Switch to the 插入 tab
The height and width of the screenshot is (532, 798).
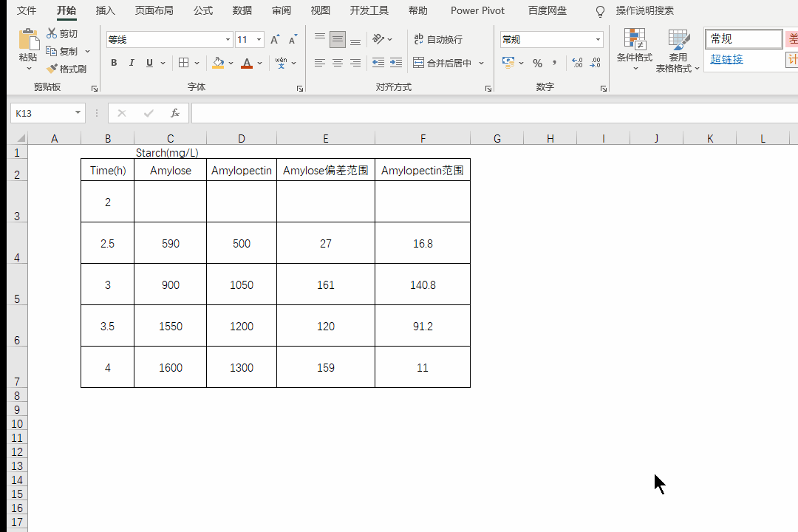pos(106,10)
